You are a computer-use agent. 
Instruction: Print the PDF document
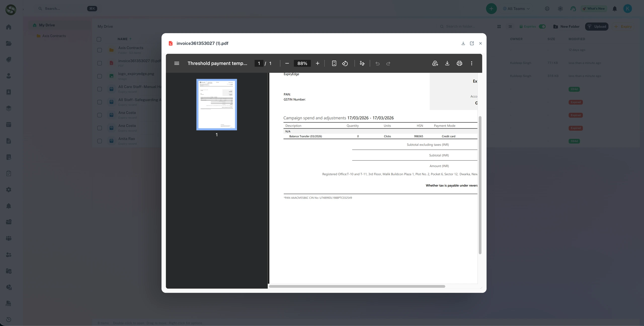click(459, 63)
